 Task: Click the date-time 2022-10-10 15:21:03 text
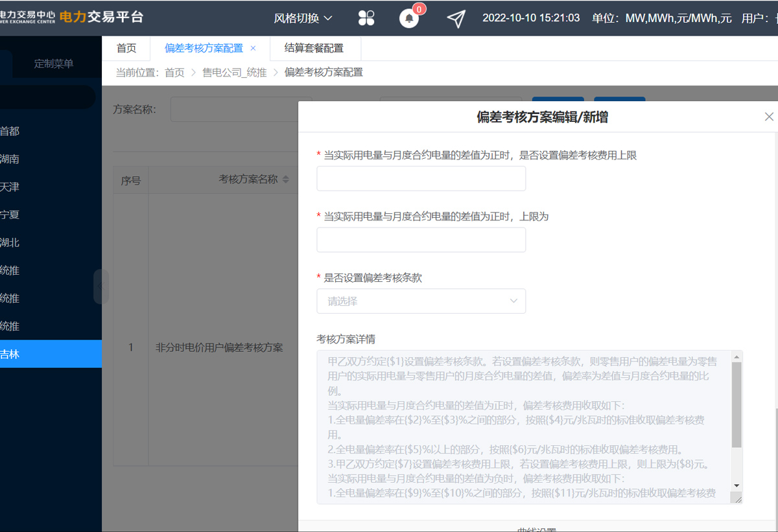(x=531, y=18)
